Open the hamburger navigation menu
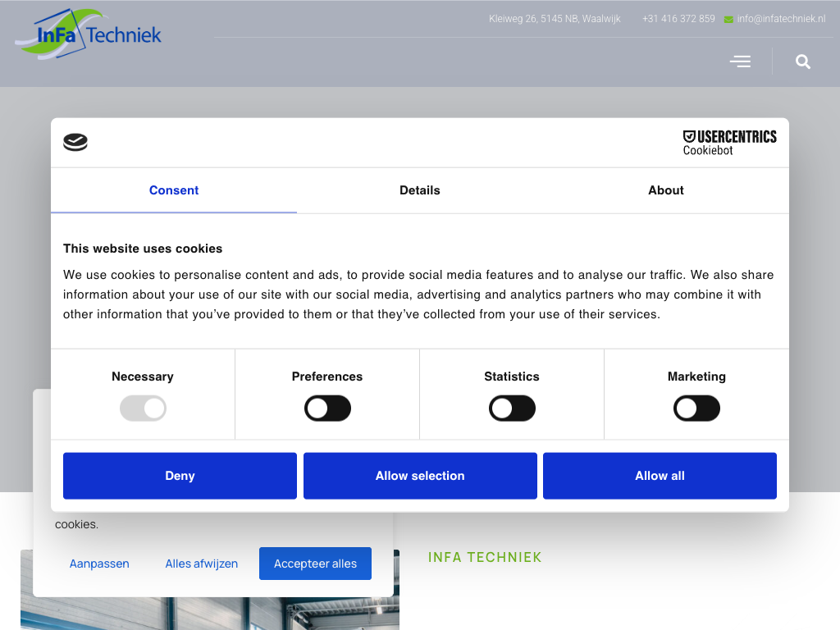This screenshot has height=630, width=840. tap(740, 62)
